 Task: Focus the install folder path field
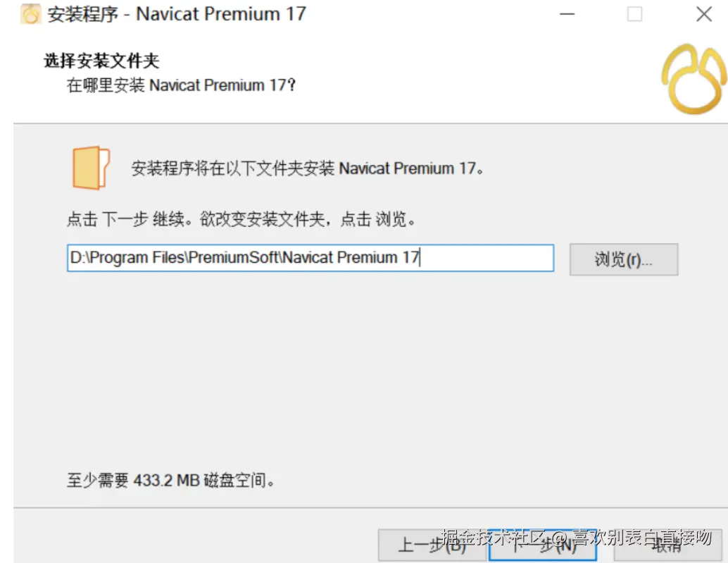pyautogui.click(x=310, y=258)
